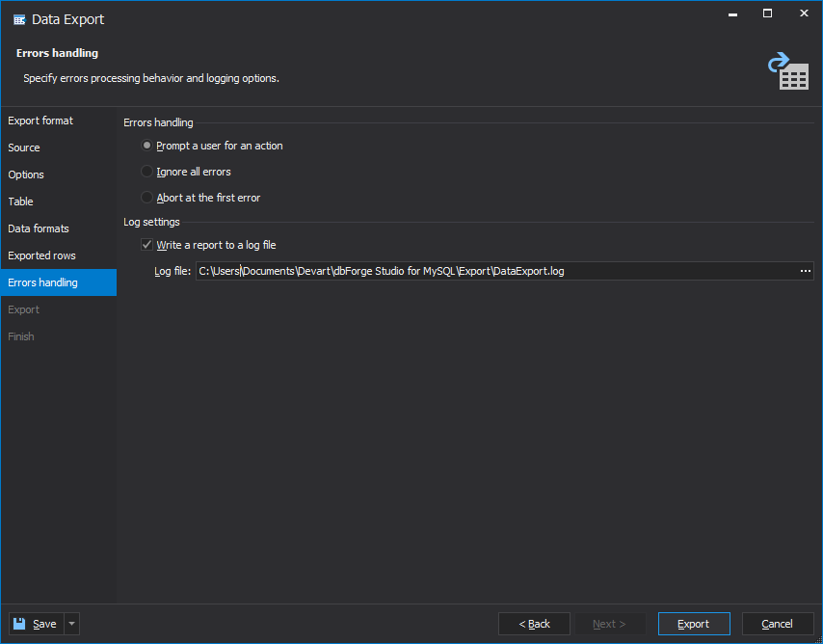Viewport: 823px width, 644px height.
Task: Click the export table icon in header
Action: coord(788,71)
